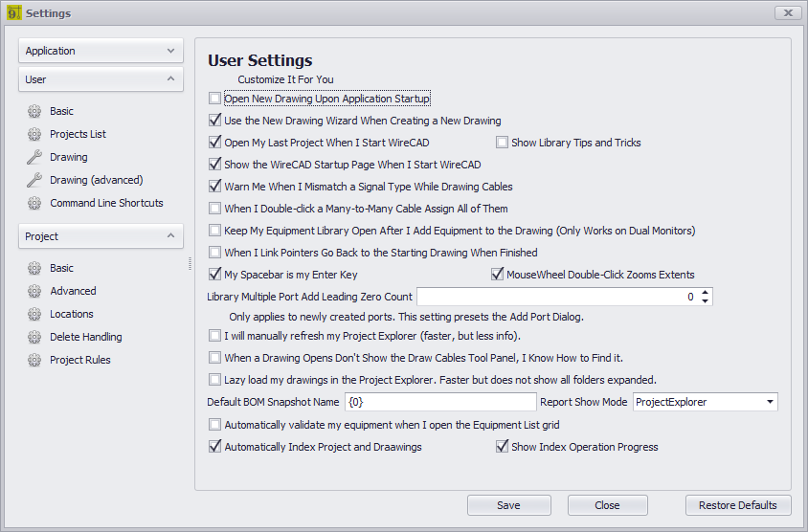Open the Projects List settings page
Screen dimensions: 808x532
coord(78,134)
